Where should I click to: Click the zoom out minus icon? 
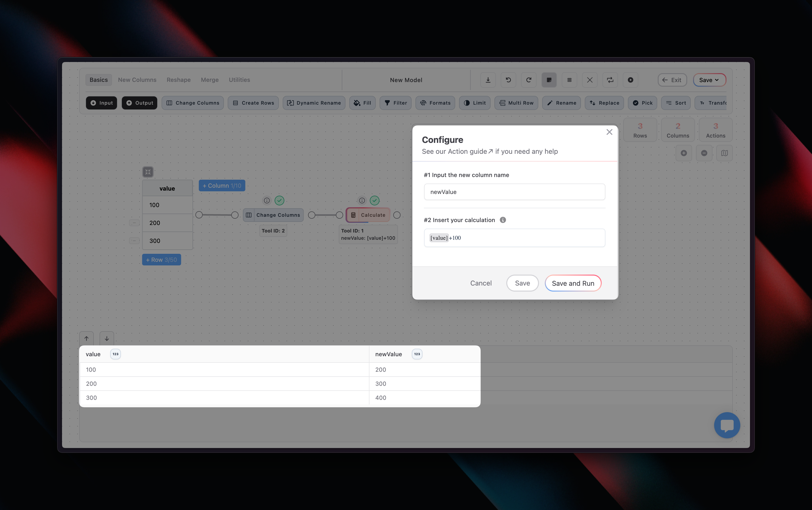[x=704, y=153]
